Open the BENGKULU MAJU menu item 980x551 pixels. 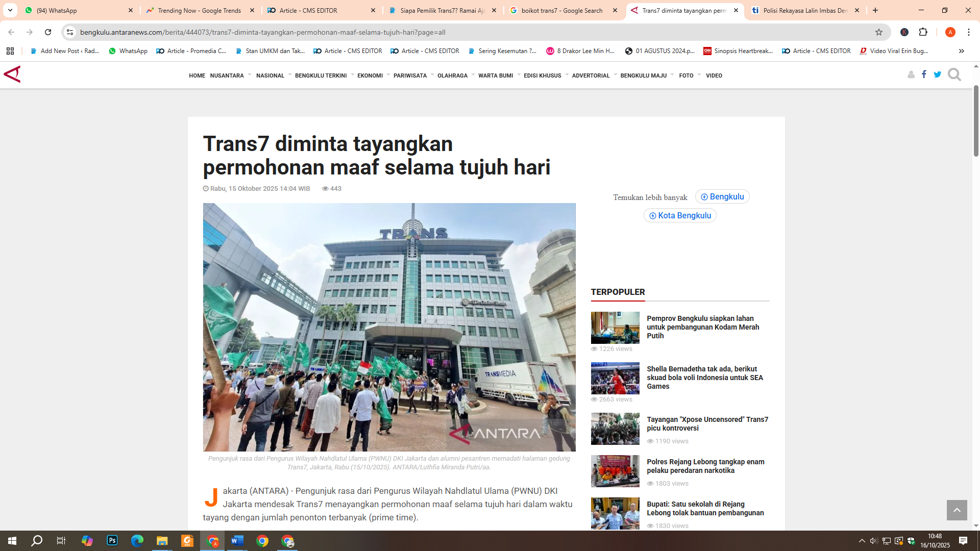click(x=643, y=76)
